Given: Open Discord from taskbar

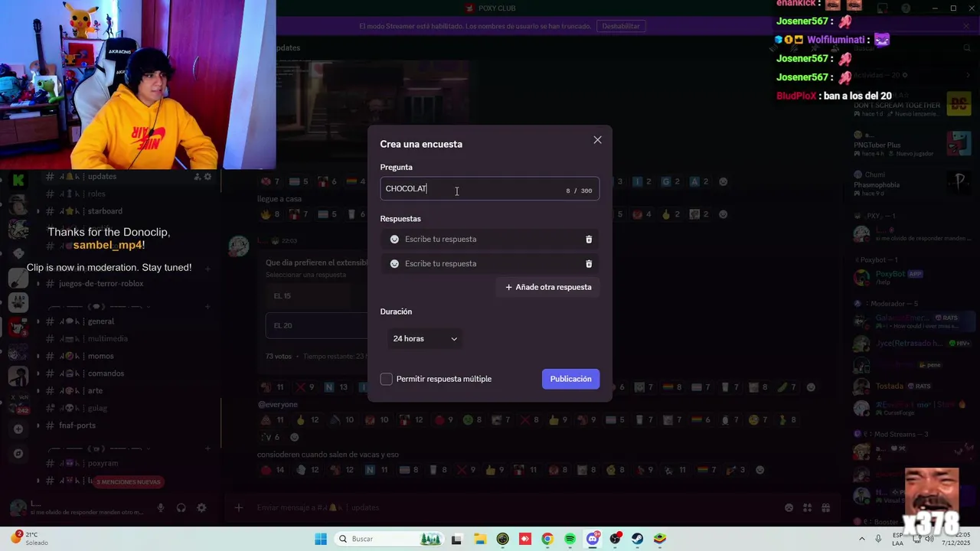Looking at the screenshot, I should click(593, 539).
